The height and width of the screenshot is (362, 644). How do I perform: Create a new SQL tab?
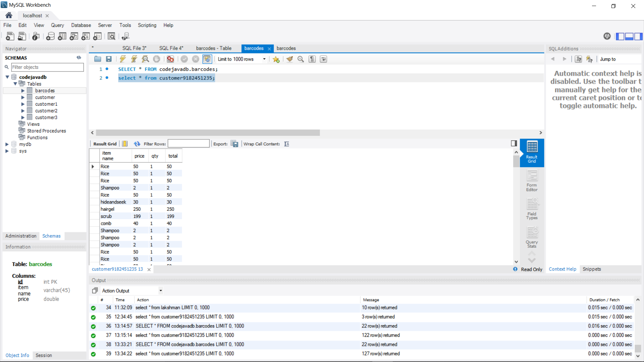[x=10, y=36]
